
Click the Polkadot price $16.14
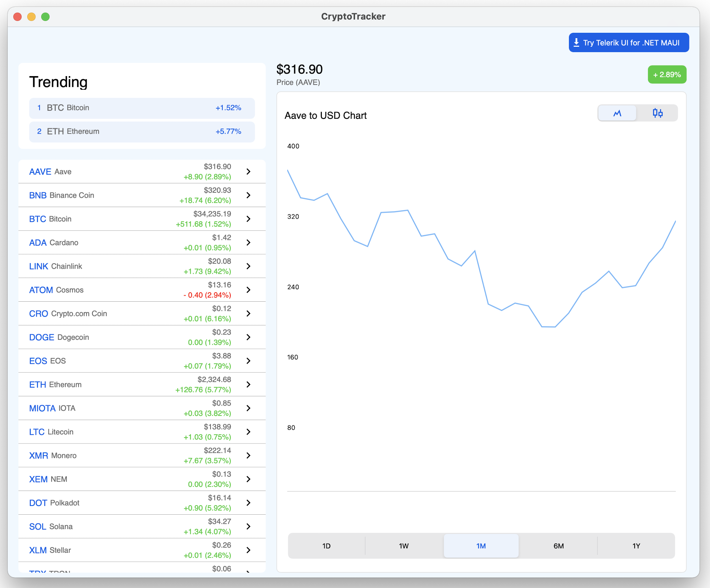point(220,498)
